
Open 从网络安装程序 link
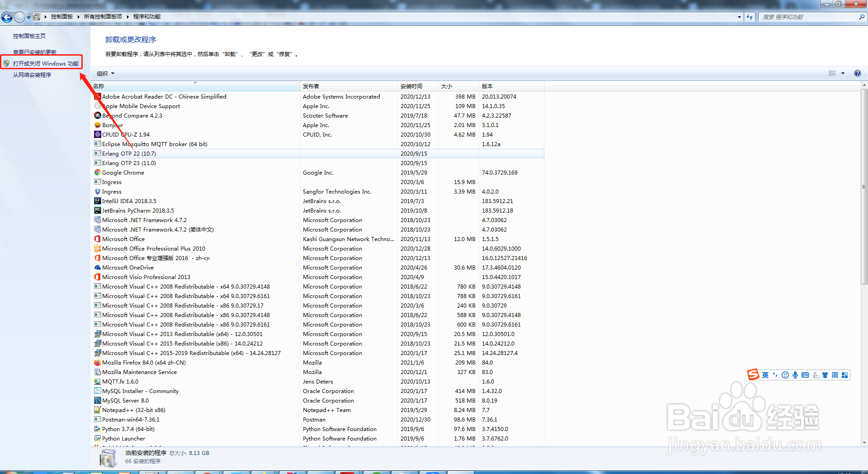(x=32, y=75)
